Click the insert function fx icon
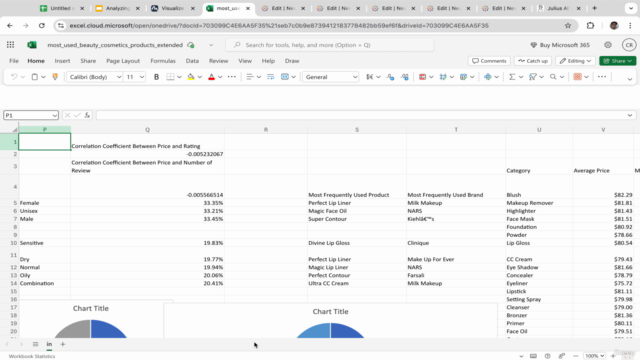This screenshot has width=640, height=360. click(x=87, y=116)
